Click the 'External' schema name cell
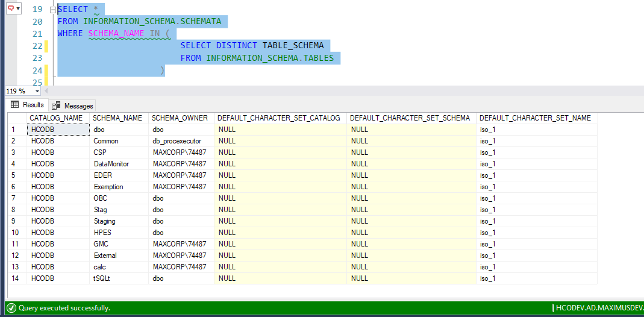Viewport: 644px width, 317px height. coord(119,256)
